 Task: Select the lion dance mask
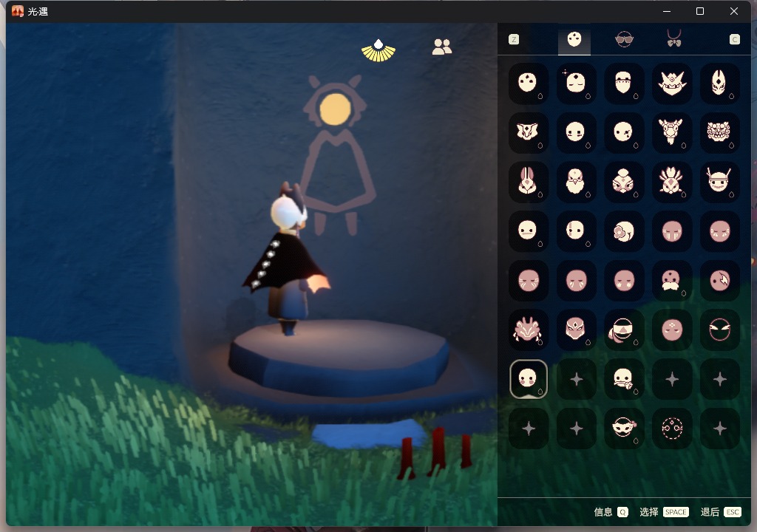pos(719,132)
